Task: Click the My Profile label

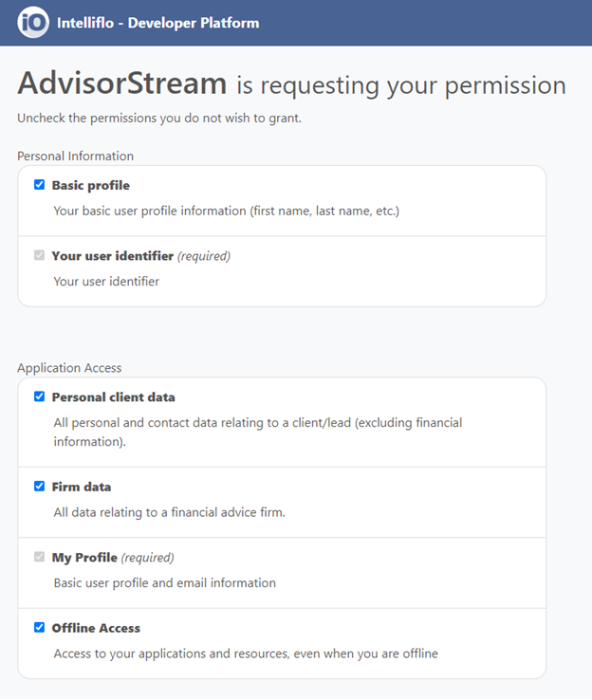Action: pos(84,558)
